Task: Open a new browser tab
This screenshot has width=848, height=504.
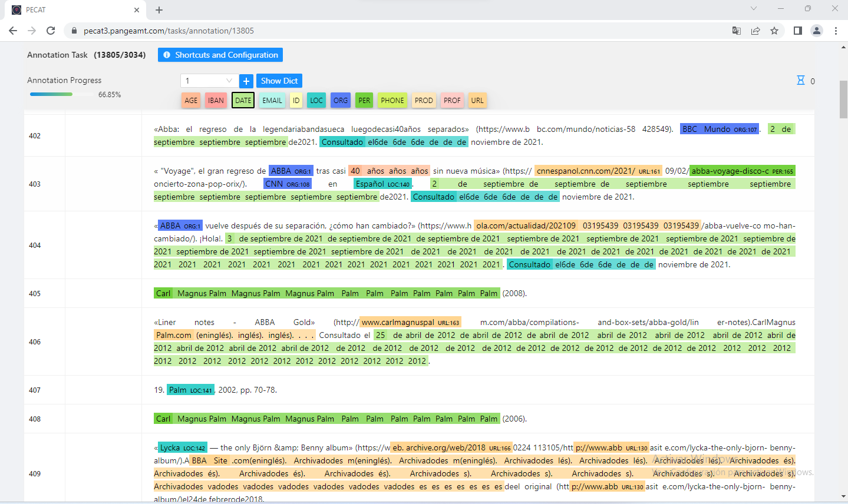Action: [x=159, y=10]
